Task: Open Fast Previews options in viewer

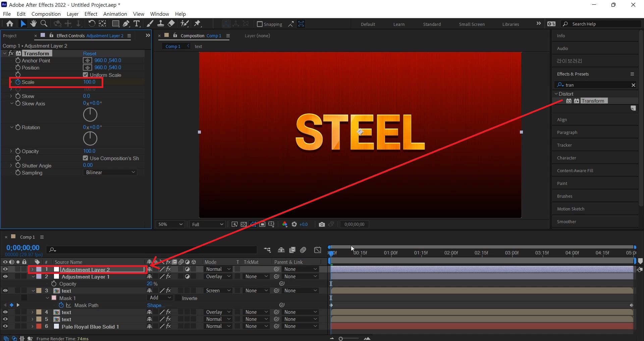Action: (234, 224)
